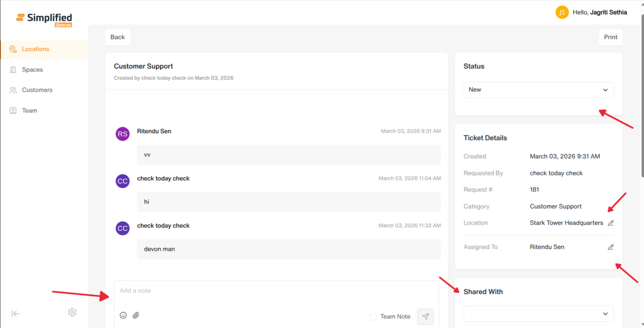Enable the Team Note checkbox
This screenshot has width=644, height=328.
pos(373,316)
